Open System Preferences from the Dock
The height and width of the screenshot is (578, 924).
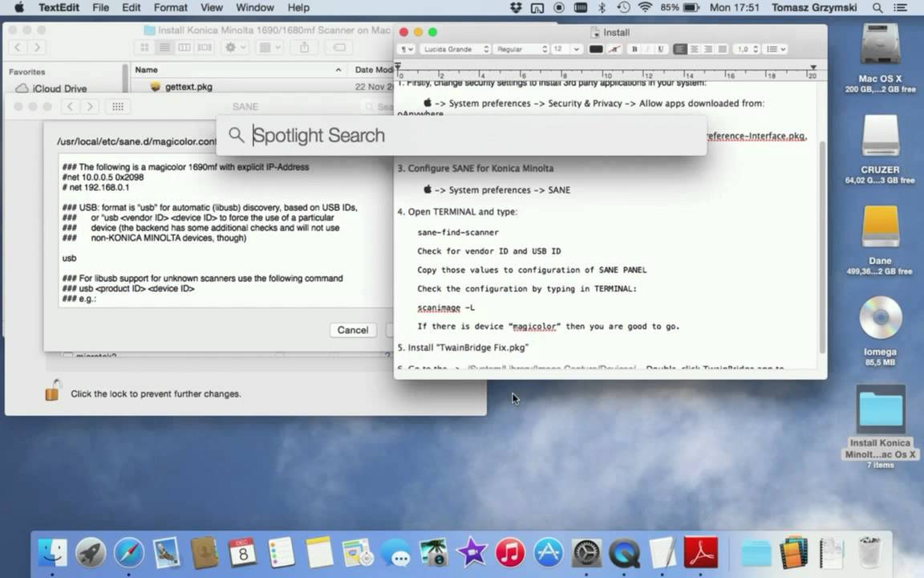pos(586,552)
